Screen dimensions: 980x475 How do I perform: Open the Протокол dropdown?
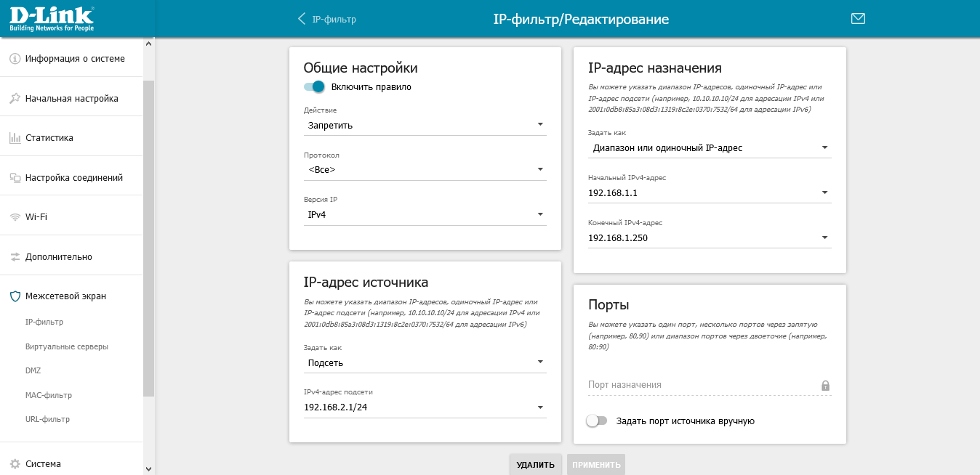point(425,170)
